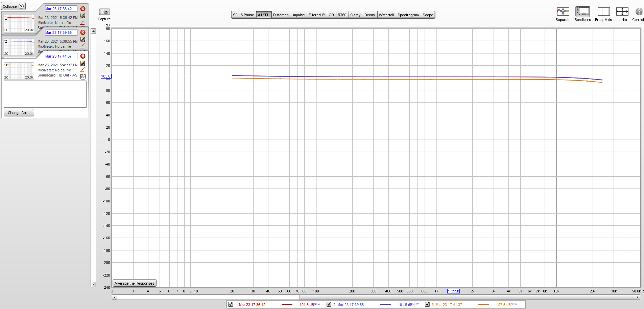The height and width of the screenshot is (309, 644).
Task: Change trace colour of measurement 3
Action: coord(82,70)
